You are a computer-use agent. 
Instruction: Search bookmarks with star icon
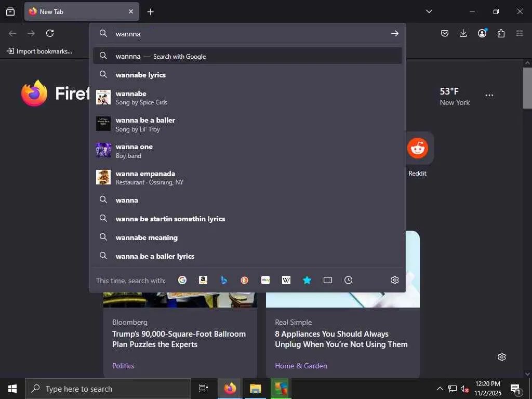click(x=307, y=280)
